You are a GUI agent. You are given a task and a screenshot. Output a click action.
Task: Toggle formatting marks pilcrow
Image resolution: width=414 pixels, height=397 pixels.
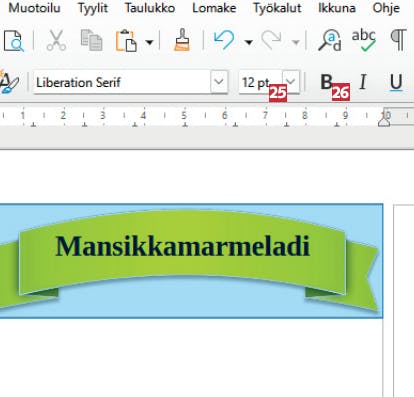tap(399, 40)
